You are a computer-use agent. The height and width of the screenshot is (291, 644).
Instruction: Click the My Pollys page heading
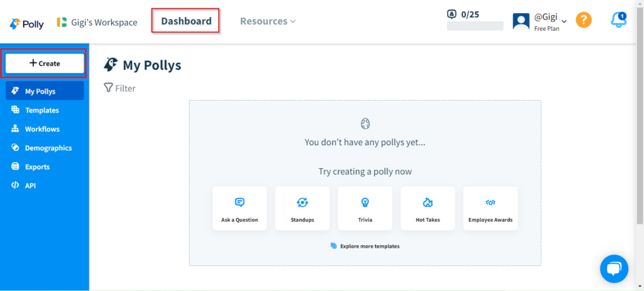[x=152, y=65]
